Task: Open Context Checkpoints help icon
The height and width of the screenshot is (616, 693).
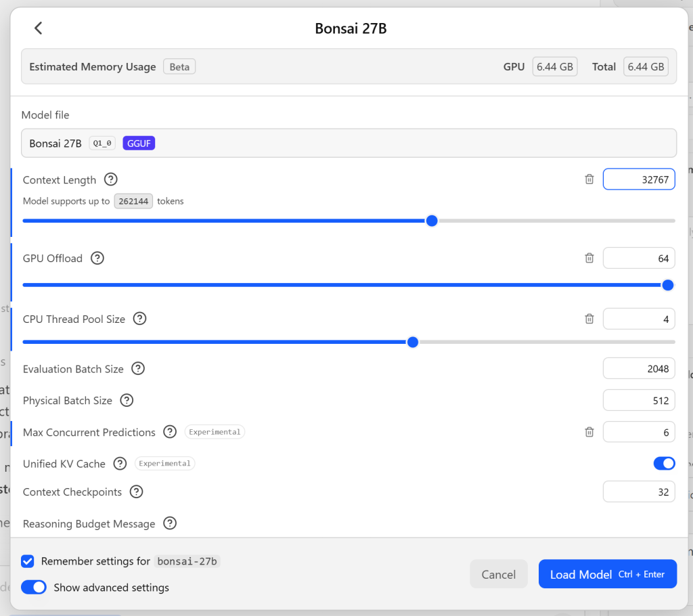Action: point(136,491)
